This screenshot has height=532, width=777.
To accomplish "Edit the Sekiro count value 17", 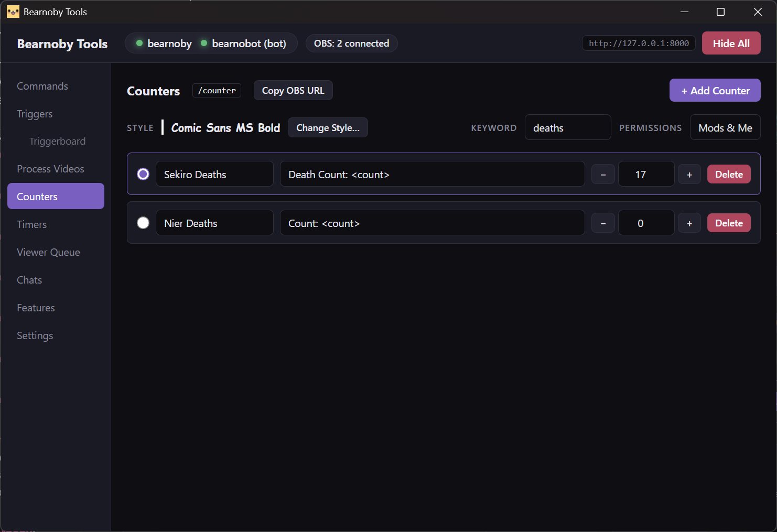I will 646,174.
